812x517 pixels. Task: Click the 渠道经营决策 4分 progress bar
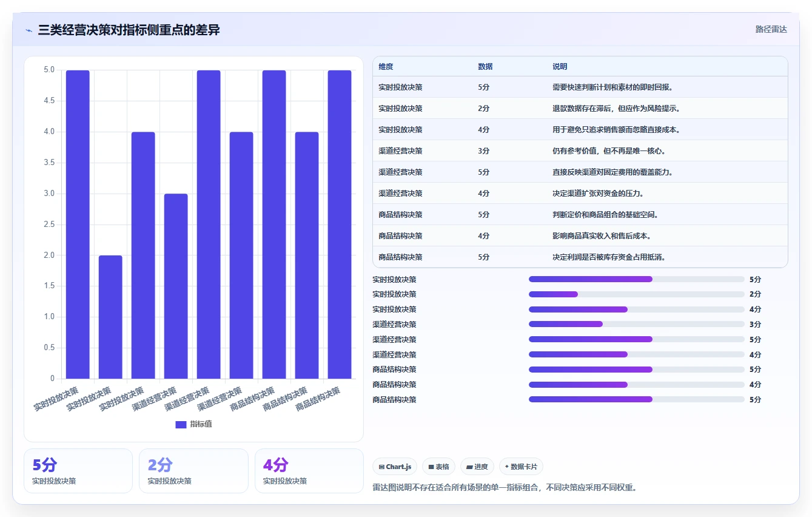point(636,354)
